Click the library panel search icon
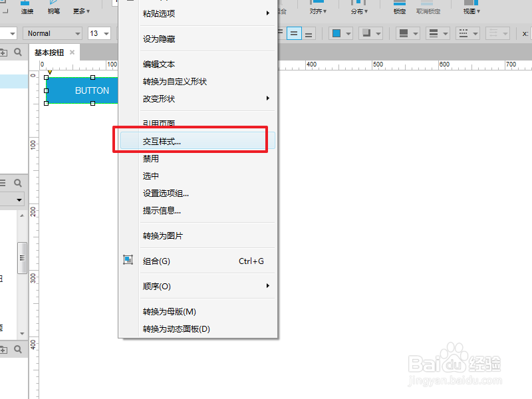The height and width of the screenshot is (399, 532). click(18, 183)
